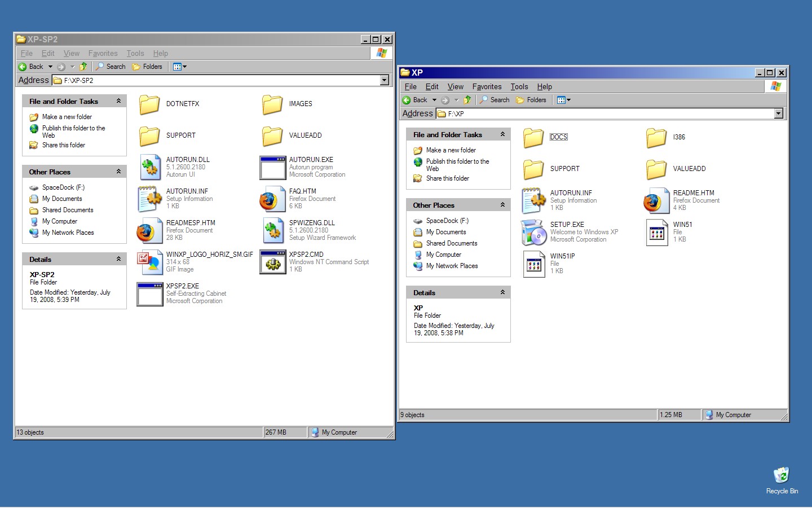Toggle Folders pane in XP-SP2 window
Image resolution: width=812 pixels, height=508 pixels.
click(147, 67)
